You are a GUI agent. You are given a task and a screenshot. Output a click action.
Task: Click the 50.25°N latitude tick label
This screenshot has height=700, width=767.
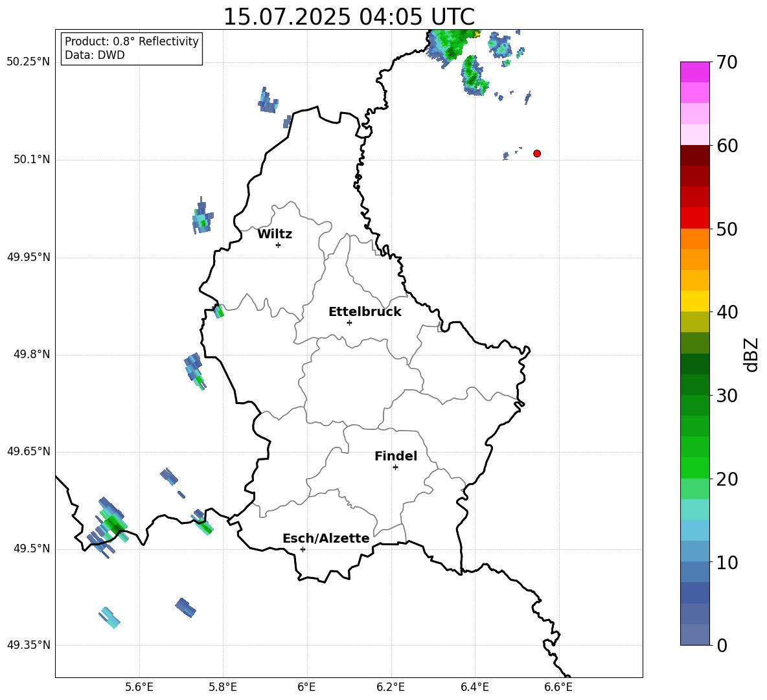tap(28, 62)
